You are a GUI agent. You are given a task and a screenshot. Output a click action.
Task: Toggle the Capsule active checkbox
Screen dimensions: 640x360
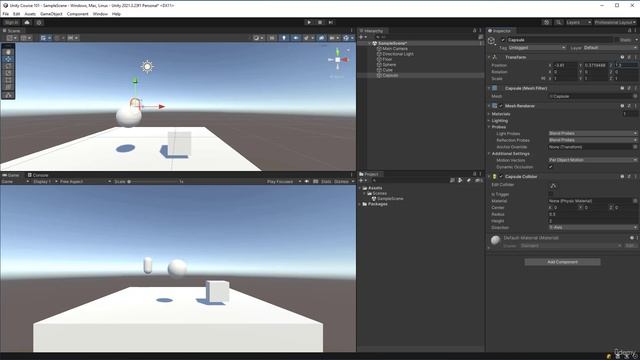(x=503, y=40)
